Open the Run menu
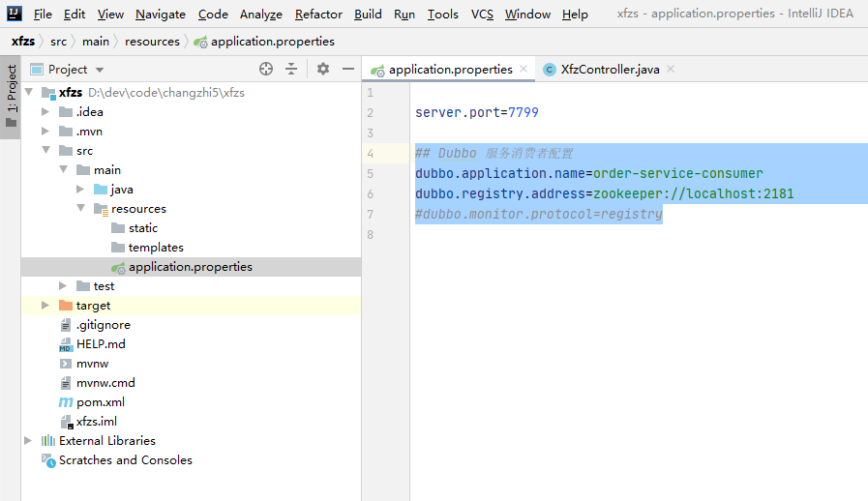Screen dimensions: 868x501 pos(404,15)
